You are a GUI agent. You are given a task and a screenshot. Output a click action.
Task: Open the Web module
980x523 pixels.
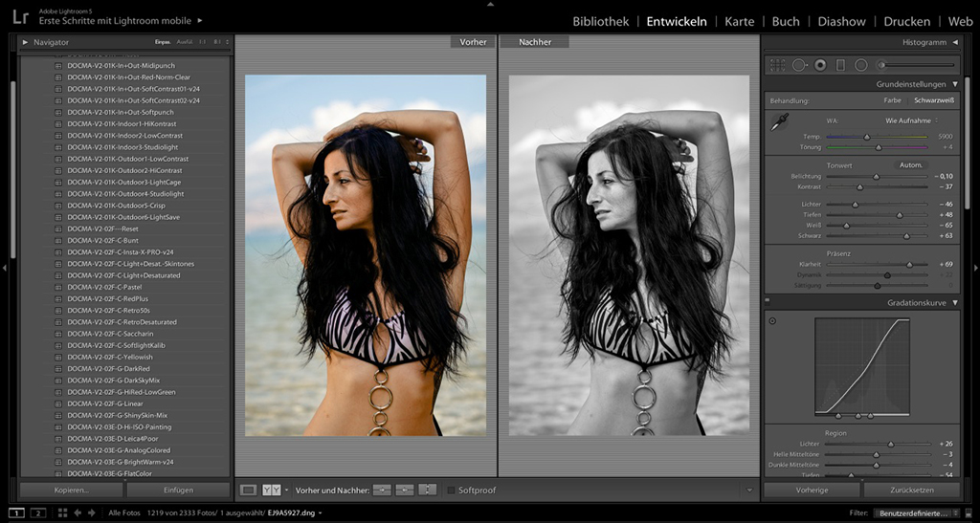click(x=961, y=21)
